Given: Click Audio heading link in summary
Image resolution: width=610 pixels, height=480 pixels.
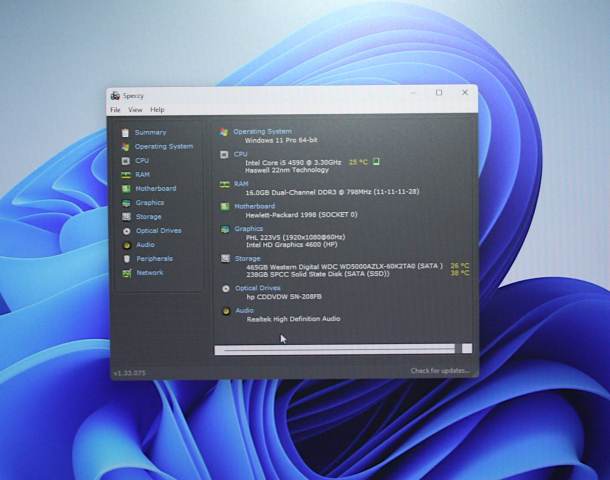Looking at the screenshot, I should (x=245, y=310).
